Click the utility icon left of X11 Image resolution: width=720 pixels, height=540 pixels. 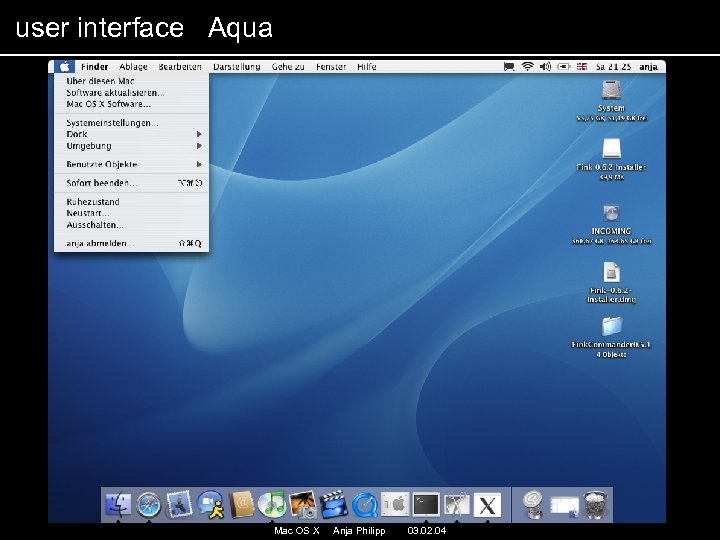[456, 505]
